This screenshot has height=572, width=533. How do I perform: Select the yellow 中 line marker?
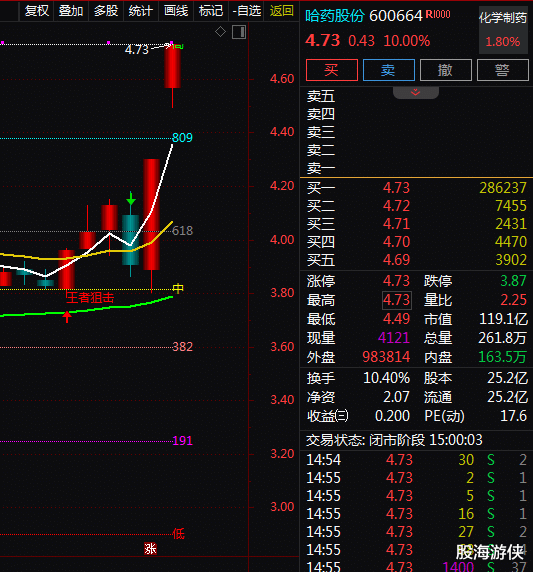pyautogui.click(x=178, y=289)
